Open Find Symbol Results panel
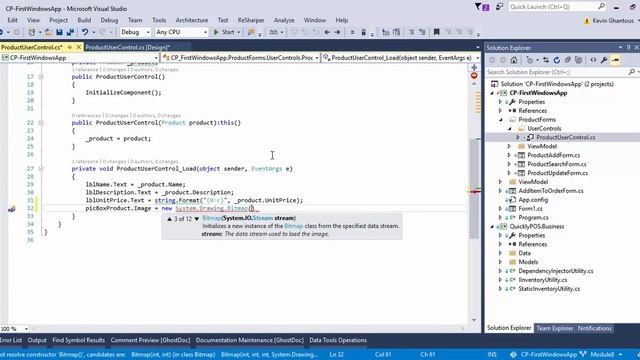640x360 pixels. (x=78, y=340)
